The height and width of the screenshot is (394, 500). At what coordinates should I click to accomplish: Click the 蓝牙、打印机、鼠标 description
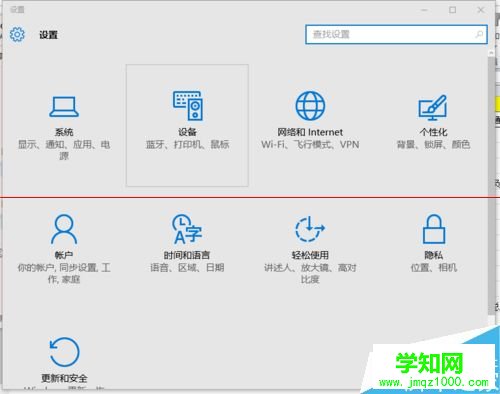coord(187,144)
